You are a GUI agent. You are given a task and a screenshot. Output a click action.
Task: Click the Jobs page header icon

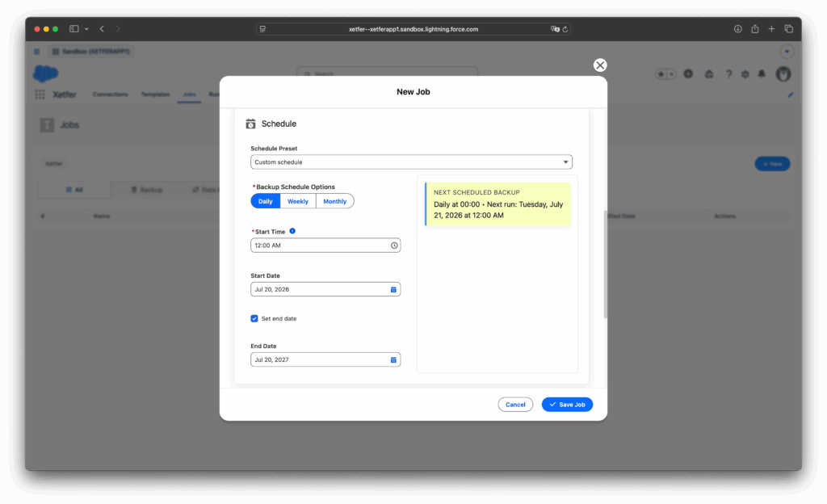click(47, 125)
